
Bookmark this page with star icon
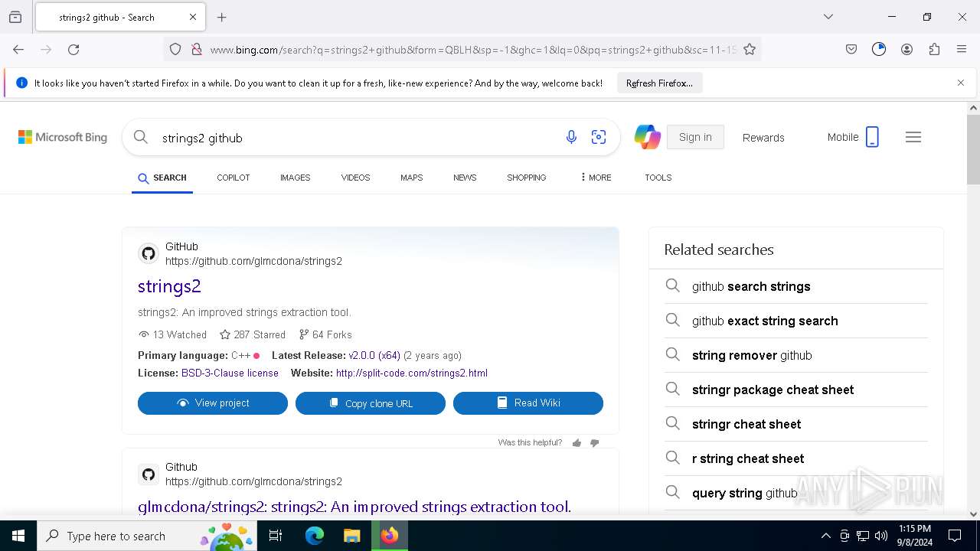[x=750, y=49]
